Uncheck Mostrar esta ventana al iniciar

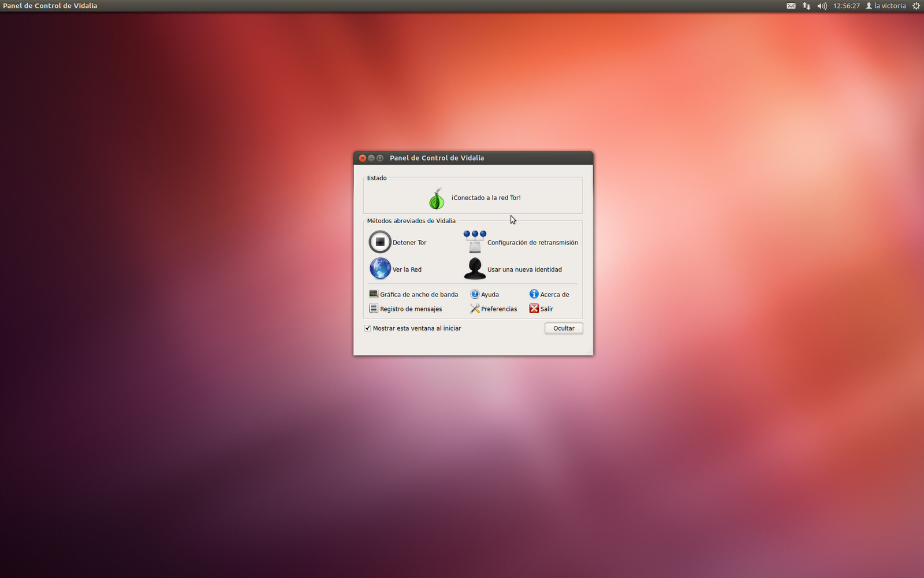click(x=367, y=328)
